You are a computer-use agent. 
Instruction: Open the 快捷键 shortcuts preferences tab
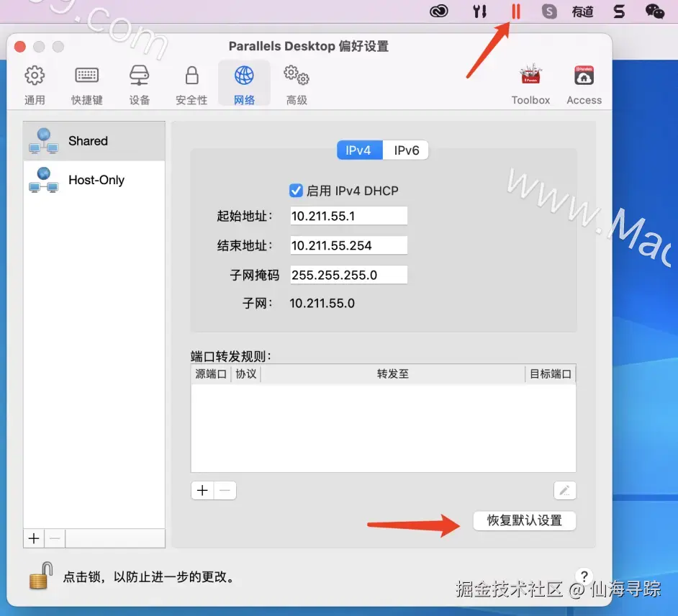87,85
